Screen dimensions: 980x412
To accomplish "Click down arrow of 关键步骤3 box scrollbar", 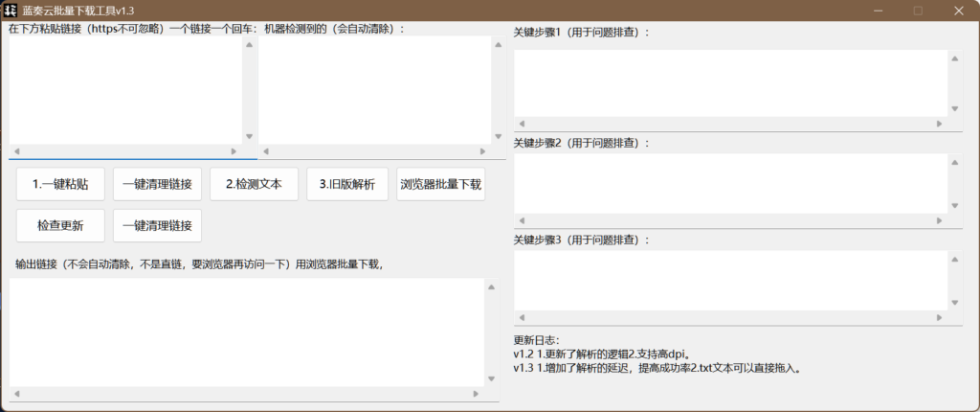I will coord(954,303).
